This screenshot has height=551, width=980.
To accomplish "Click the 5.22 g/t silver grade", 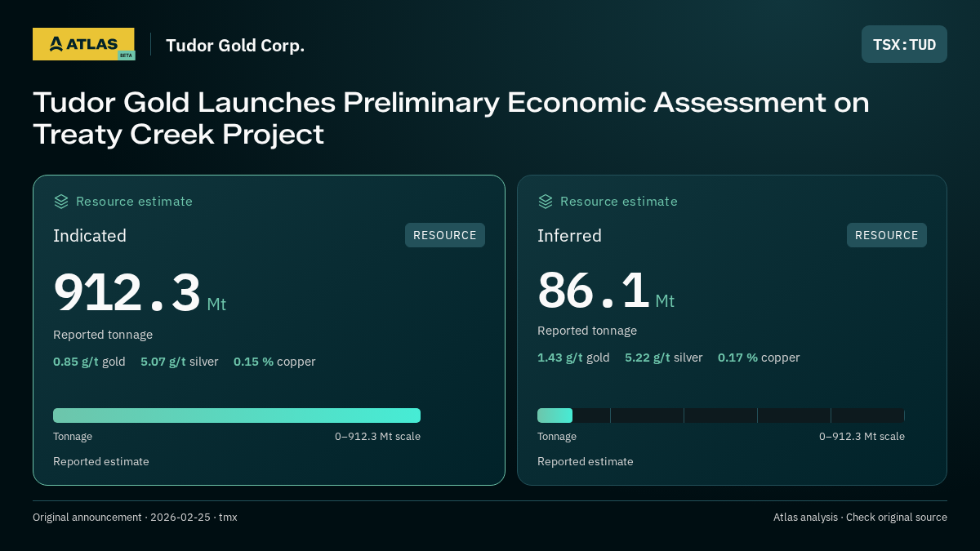I will click(664, 358).
